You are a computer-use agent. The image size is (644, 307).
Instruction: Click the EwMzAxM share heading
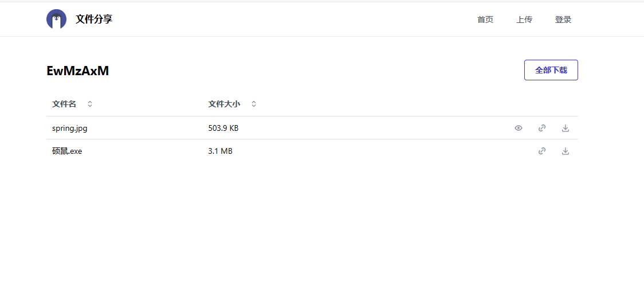click(x=78, y=71)
